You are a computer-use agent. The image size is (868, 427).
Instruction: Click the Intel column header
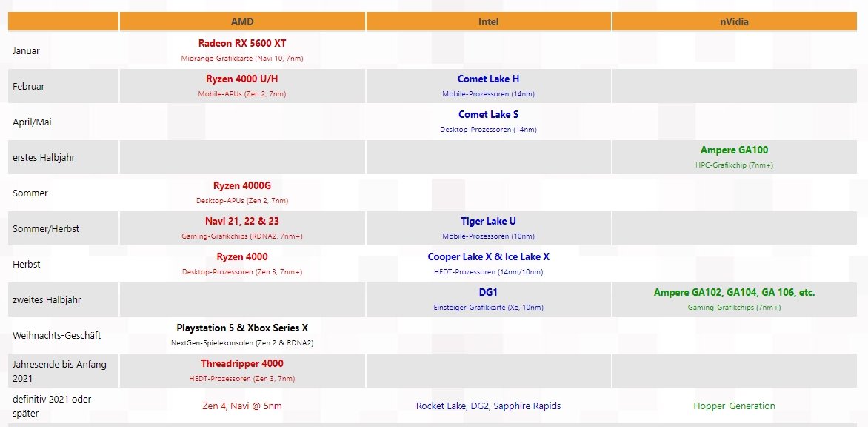(x=488, y=21)
